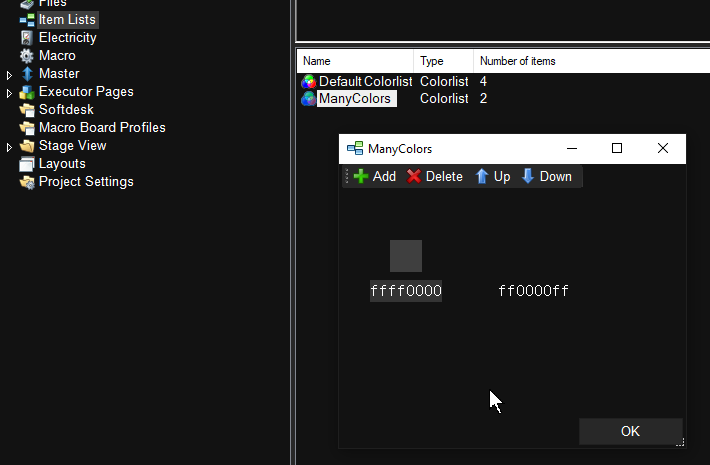Click the green plus Add icon
The height and width of the screenshot is (465, 710).
361,176
